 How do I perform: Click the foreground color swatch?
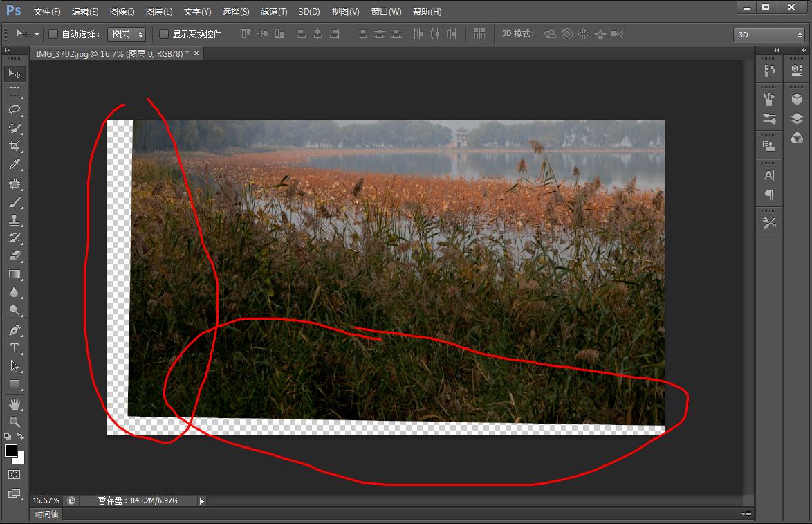pos(11,451)
